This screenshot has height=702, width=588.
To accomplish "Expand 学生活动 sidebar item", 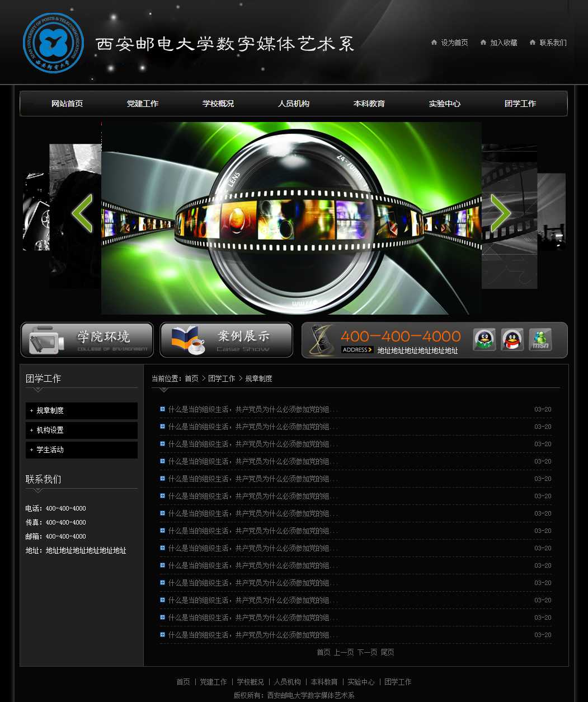I will point(82,450).
